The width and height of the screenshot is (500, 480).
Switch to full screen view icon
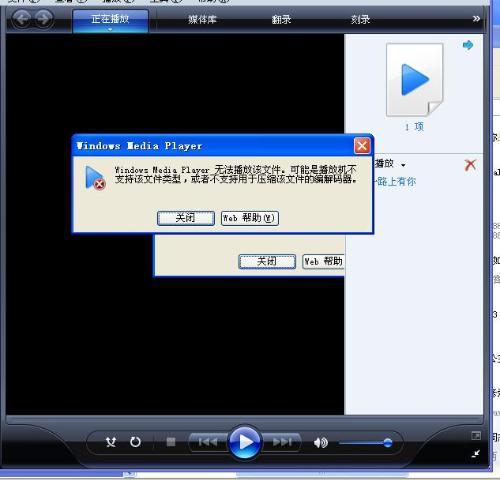pos(476,435)
